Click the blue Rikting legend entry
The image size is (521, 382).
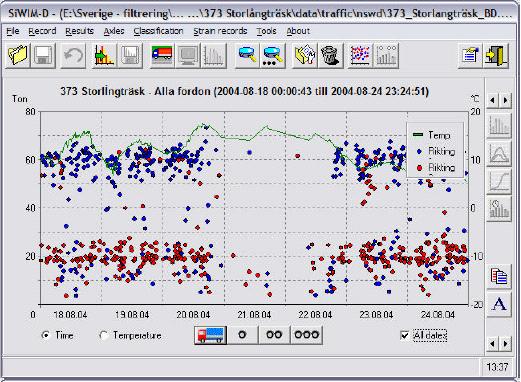click(x=436, y=151)
